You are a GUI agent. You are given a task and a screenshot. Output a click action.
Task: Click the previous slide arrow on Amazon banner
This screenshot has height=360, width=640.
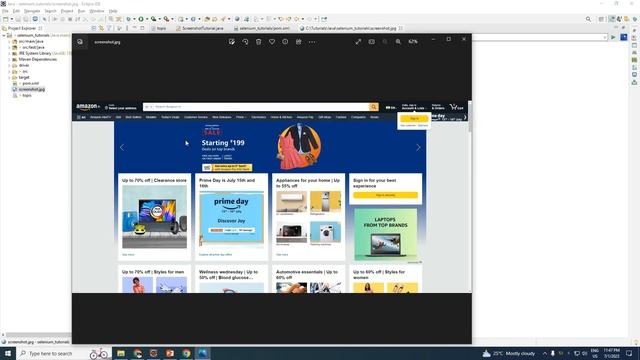tap(122, 147)
